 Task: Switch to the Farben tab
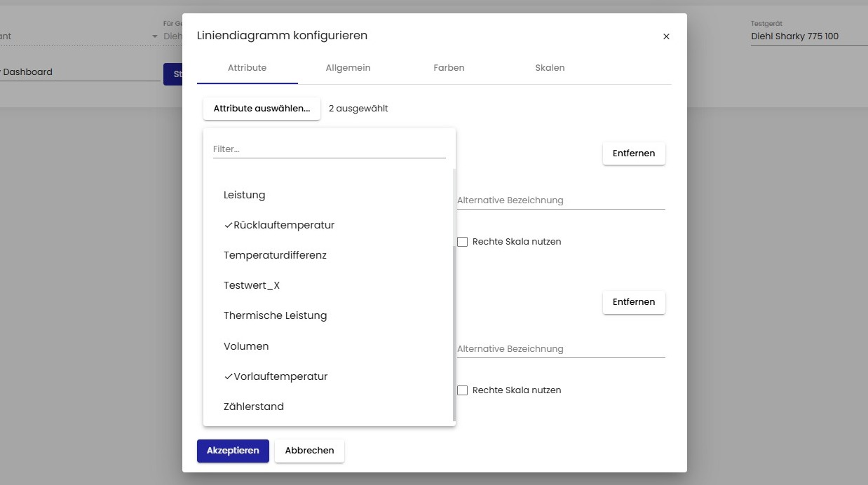click(449, 68)
